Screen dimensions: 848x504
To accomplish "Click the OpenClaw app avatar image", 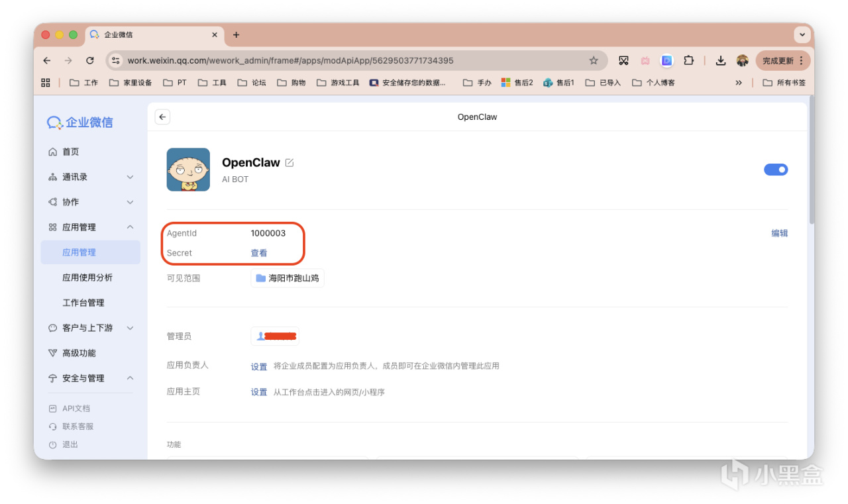I will click(188, 170).
